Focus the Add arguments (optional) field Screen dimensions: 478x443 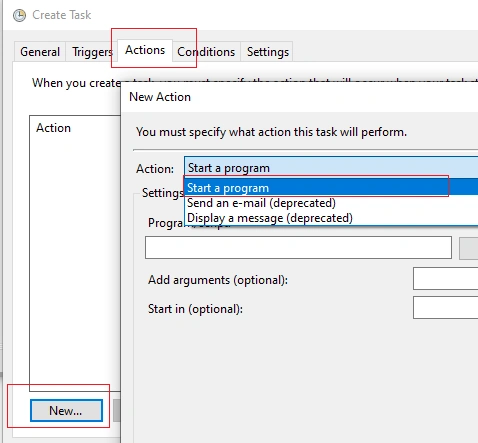tap(446, 278)
